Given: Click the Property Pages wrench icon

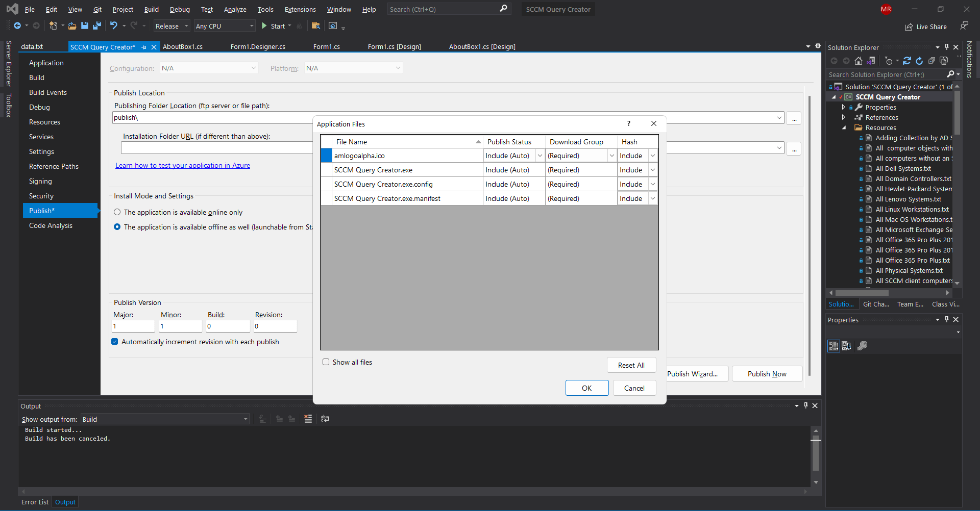Looking at the screenshot, I should tap(862, 346).
